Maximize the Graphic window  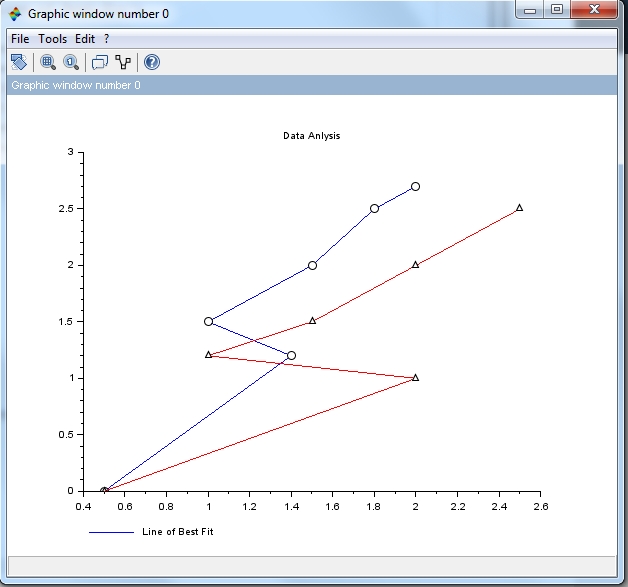[557, 10]
